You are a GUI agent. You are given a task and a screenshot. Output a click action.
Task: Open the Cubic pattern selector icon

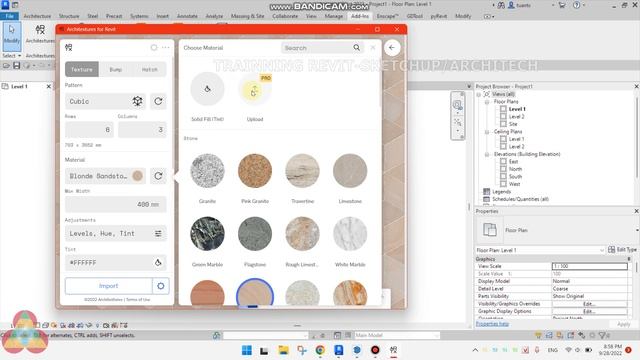coord(137,101)
